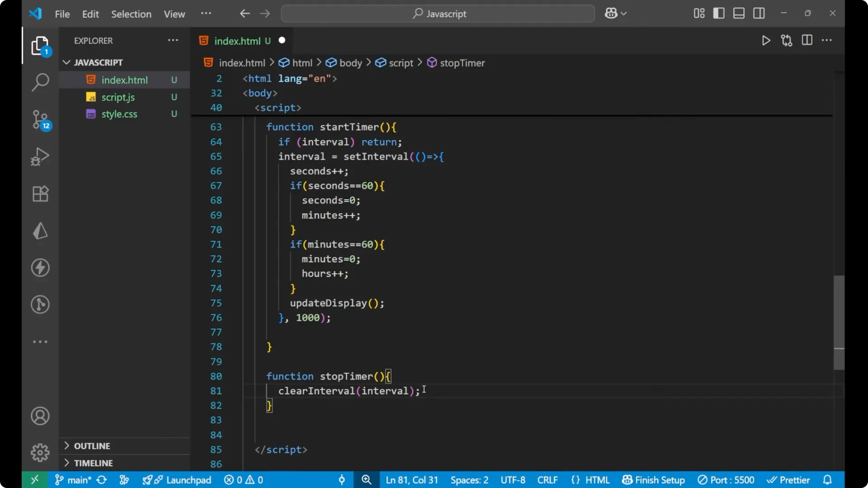This screenshot has height=488, width=868.
Task: Select stopTimer in the breadcrumb trail
Action: tap(462, 63)
